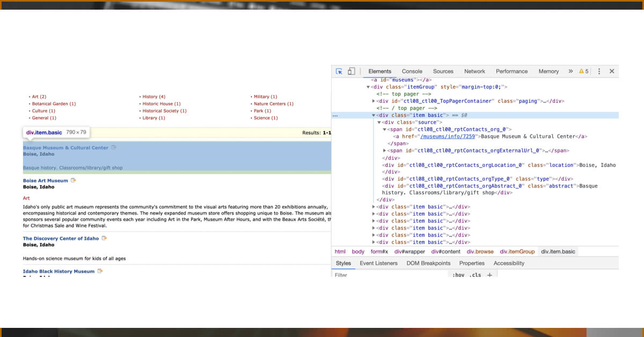This screenshot has width=644, height=337.
Task: Select the DOM Breakpoints sub-tab
Action: (x=429, y=263)
